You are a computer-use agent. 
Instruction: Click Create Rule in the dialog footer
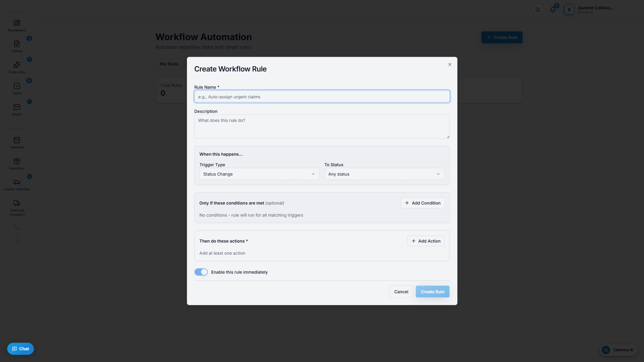coord(432,292)
